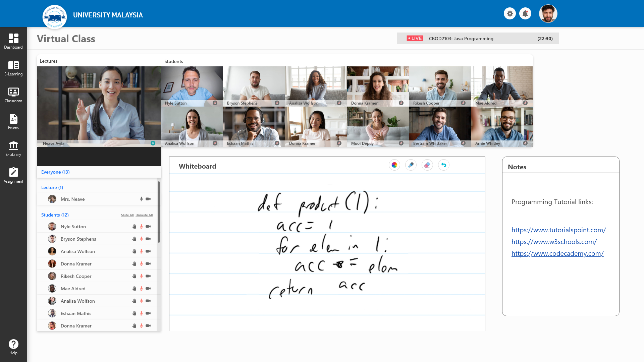Click Bertram Whittaker video thumbnail

(x=440, y=126)
